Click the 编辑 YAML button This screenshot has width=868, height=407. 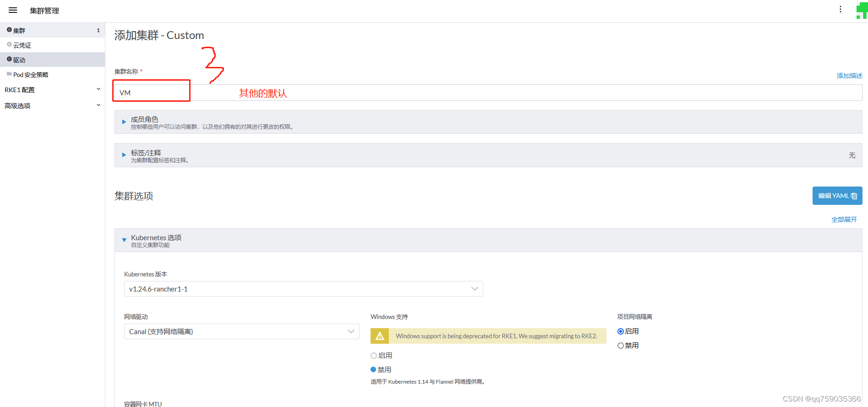point(837,196)
